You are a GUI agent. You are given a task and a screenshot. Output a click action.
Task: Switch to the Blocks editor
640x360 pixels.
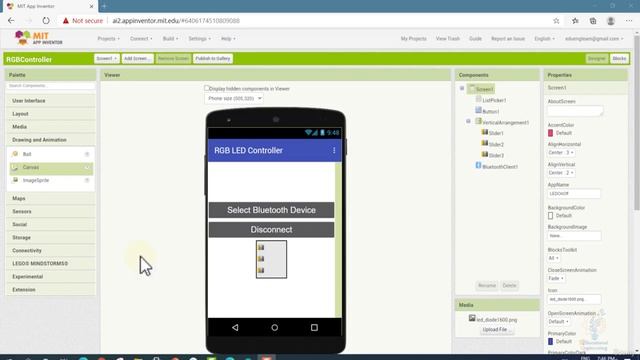619,58
